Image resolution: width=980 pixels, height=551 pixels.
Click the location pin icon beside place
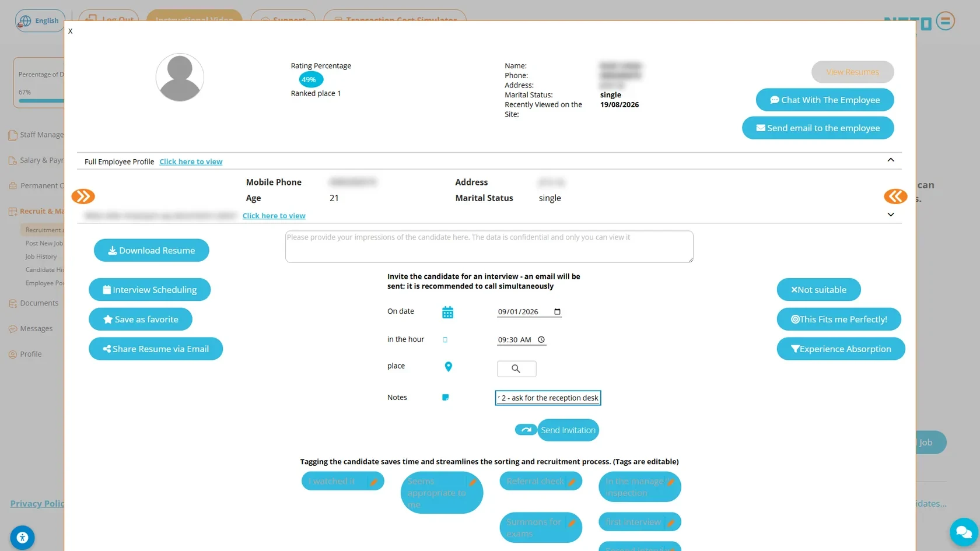click(448, 367)
